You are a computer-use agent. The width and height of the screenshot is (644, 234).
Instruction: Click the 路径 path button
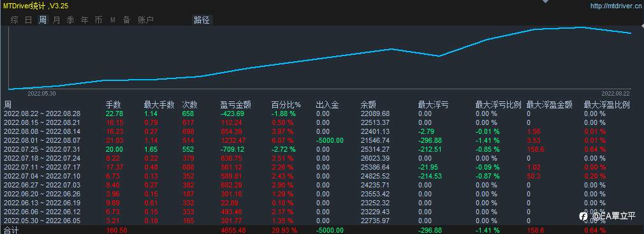click(202, 20)
